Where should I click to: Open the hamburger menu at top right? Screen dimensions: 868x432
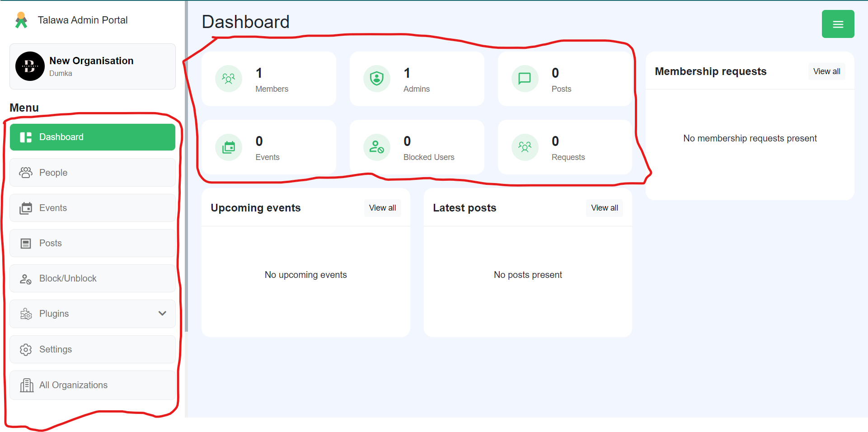[x=838, y=24]
